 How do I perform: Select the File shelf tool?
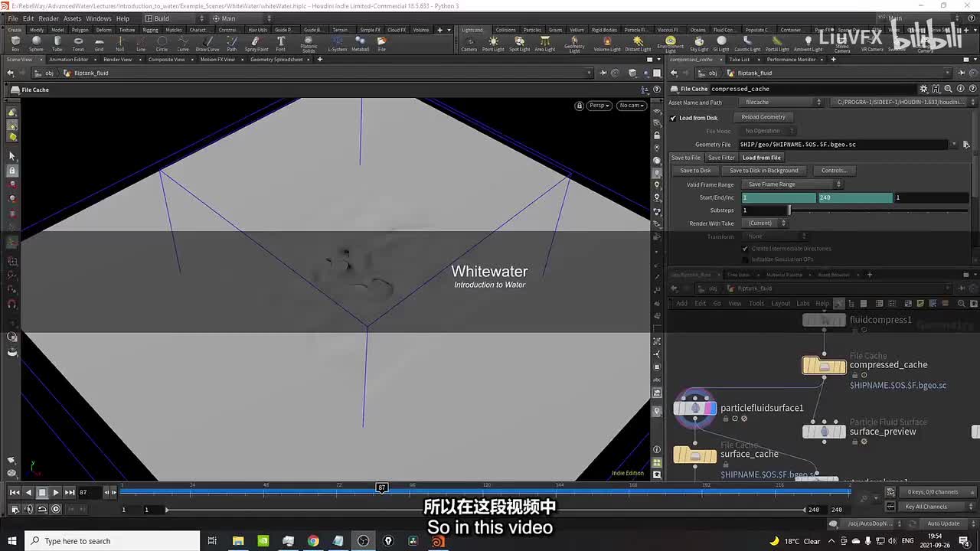(381, 44)
